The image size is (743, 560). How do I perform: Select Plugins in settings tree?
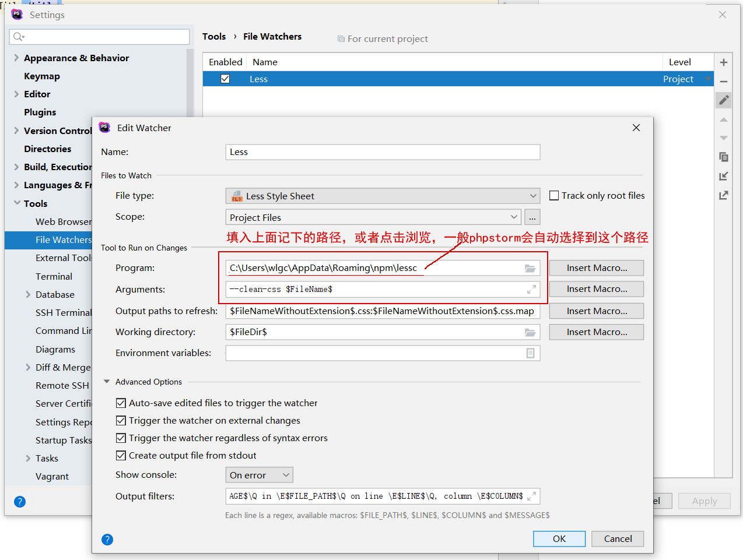coord(40,112)
